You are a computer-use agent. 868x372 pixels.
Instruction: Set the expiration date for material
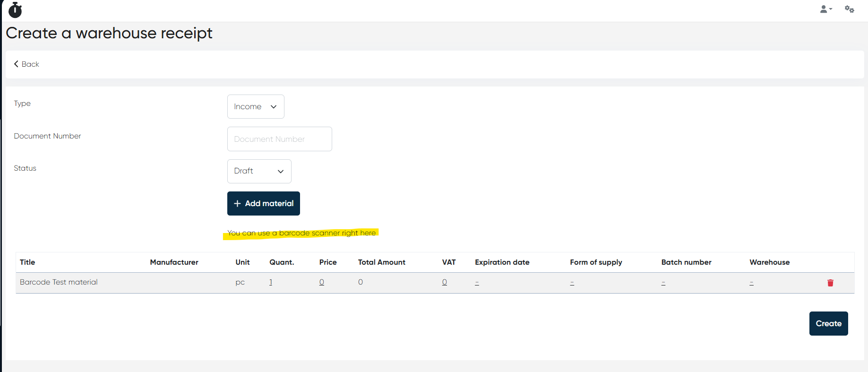point(477,283)
